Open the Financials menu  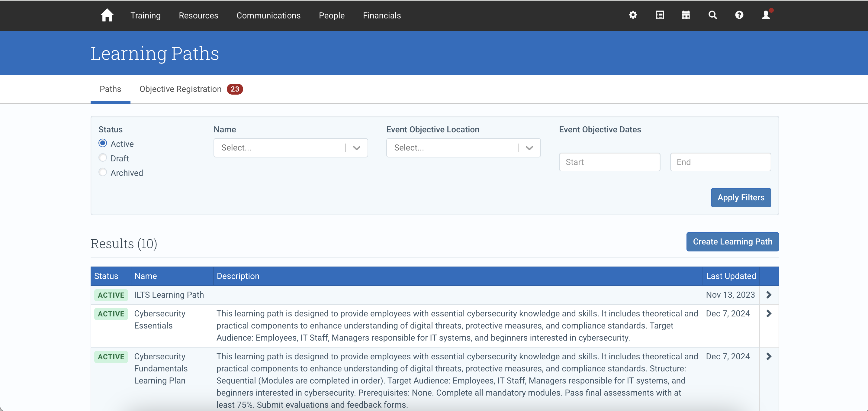coord(382,15)
